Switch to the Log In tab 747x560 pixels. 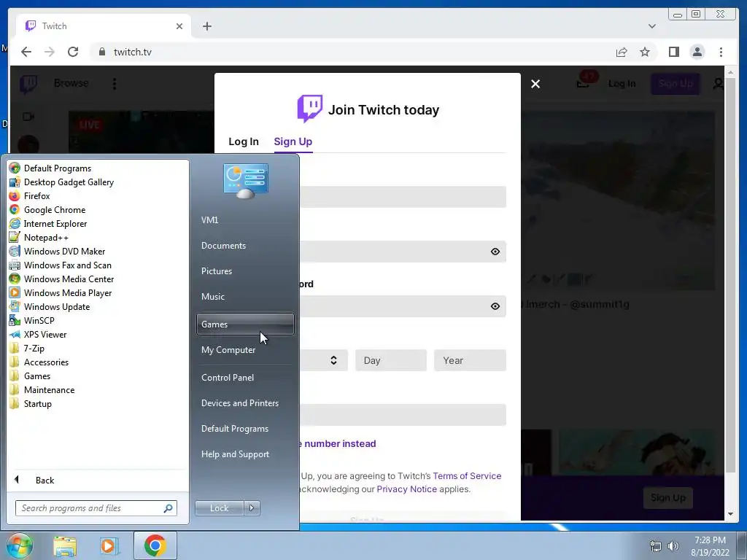pos(244,141)
